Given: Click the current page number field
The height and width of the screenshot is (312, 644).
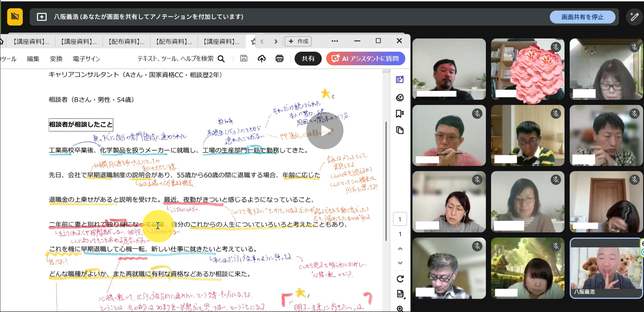Looking at the screenshot, I should click(x=400, y=219).
